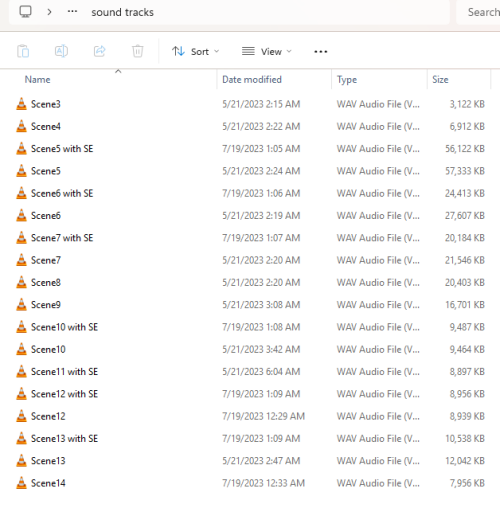Screen dimensions: 500x508
Task: Click the size value '12,042 KB'
Action: tap(465, 461)
